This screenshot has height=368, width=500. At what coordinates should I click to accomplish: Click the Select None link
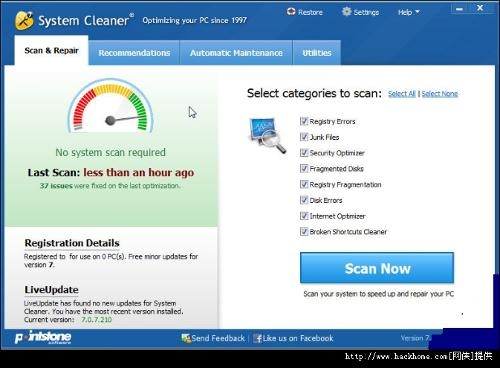click(x=440, y=94)
